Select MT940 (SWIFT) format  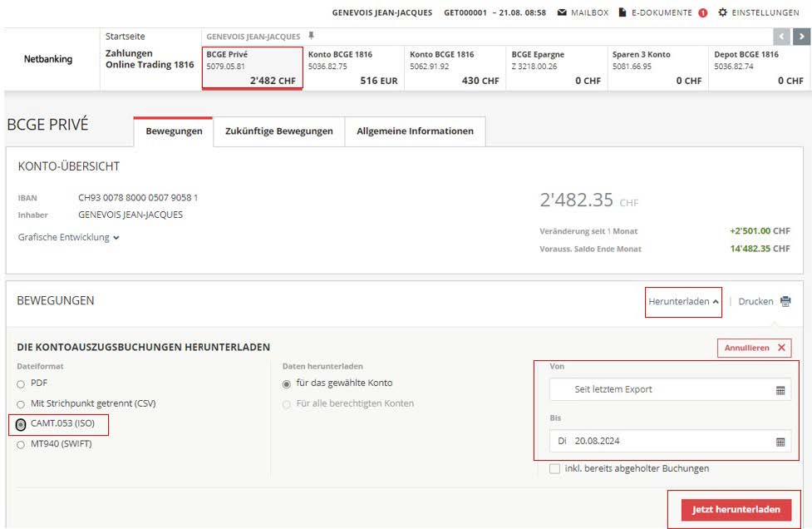(21, 444)
